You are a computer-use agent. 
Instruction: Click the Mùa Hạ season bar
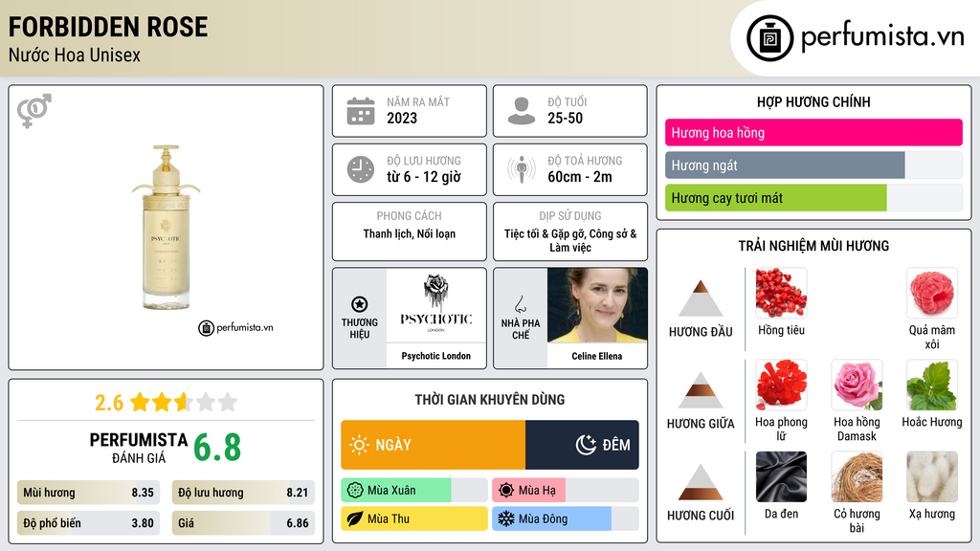[565, 491]
